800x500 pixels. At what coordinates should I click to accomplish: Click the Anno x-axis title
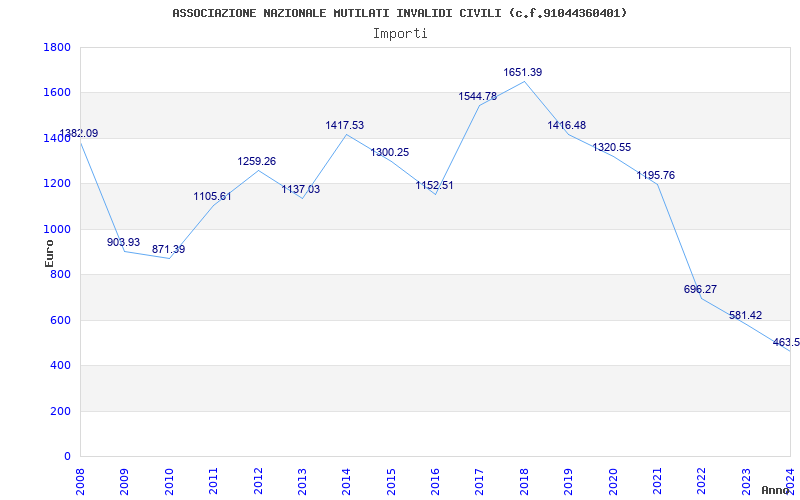pos(774,490)
